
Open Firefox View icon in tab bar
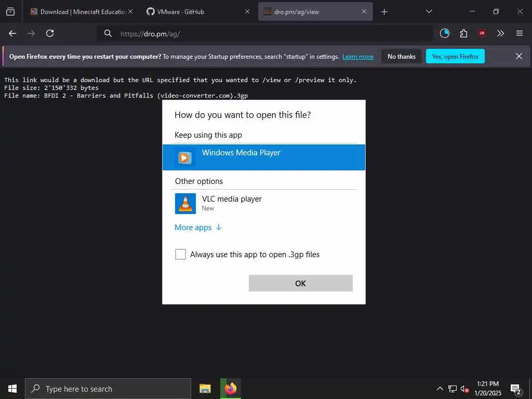(10, 11)
